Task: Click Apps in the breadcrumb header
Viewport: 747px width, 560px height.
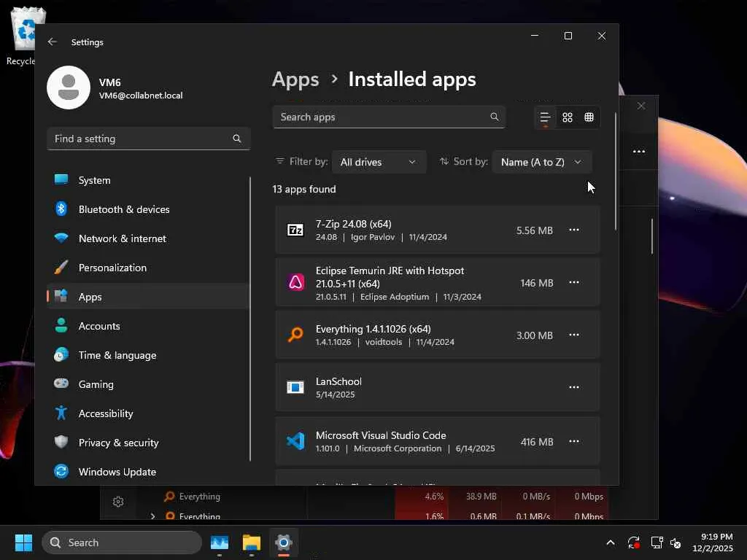Action: pyautogui.click(x=295, y=79)
